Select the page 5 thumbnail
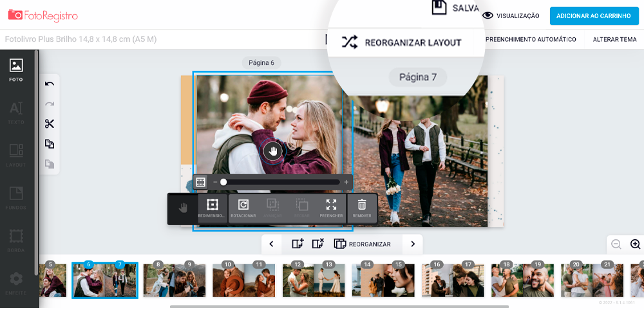644x310 pixels. pos(53,280)
